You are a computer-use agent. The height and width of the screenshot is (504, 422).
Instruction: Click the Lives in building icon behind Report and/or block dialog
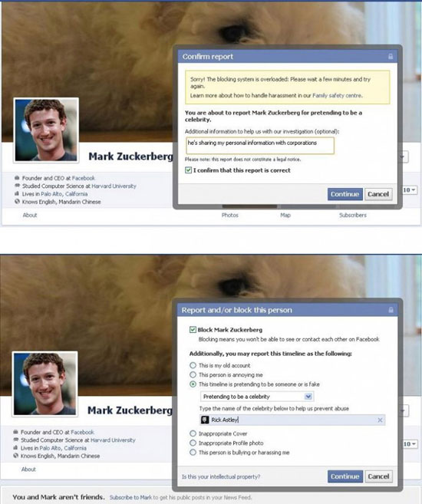16,448
